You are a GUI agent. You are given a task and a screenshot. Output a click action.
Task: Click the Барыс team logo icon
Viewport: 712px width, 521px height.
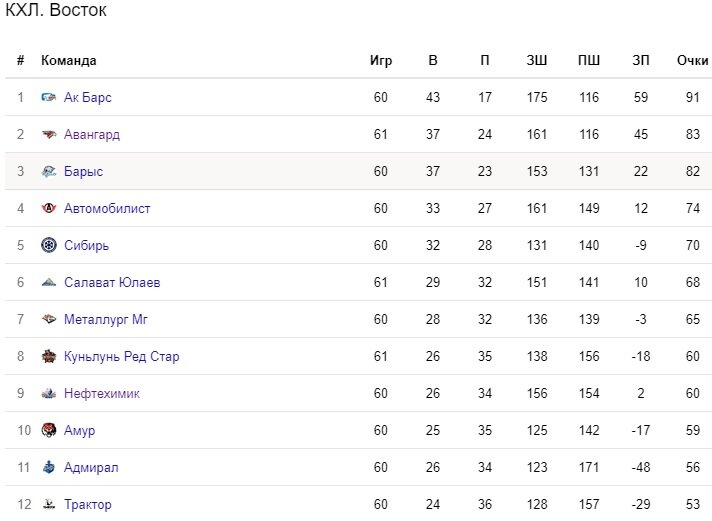click(49, 171)
